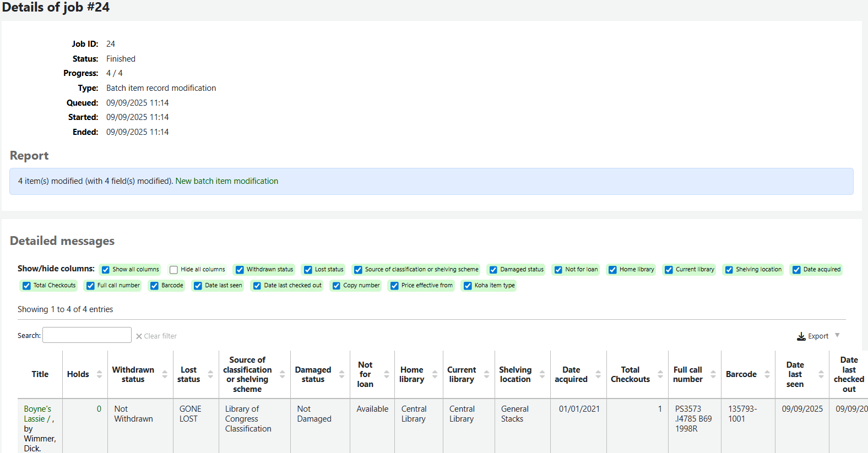The height and width of the screenshot is (453, 868).
Task: Sort by Shelving location column arrows
Action: click(542, 374)
